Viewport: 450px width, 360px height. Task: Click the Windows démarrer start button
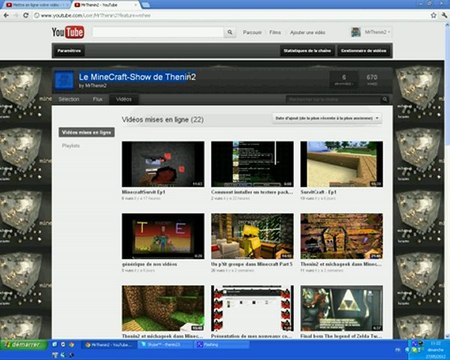pyautogui.click(x=23, y=344)
